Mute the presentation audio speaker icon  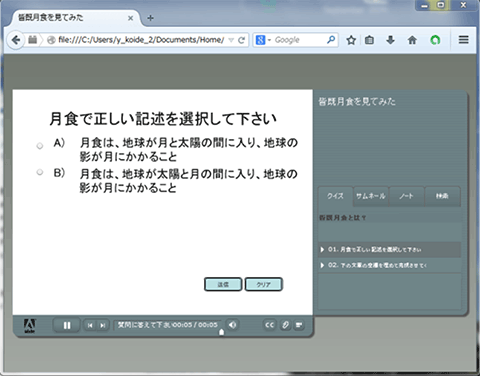point(233,325)
